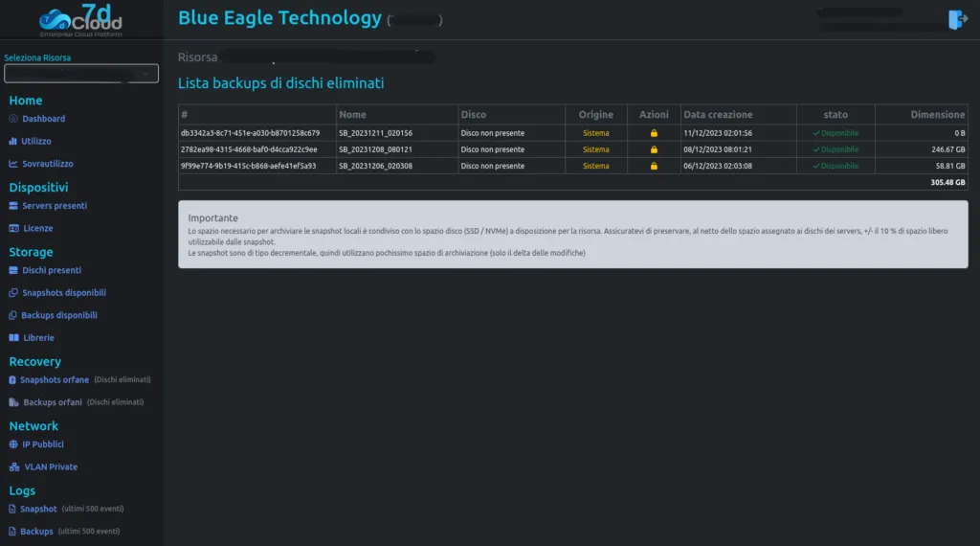The width and height of the screenshot is (980, 546).
Task: Click the lock icon for SB_20231206_020308
Action: click(654, 166)
